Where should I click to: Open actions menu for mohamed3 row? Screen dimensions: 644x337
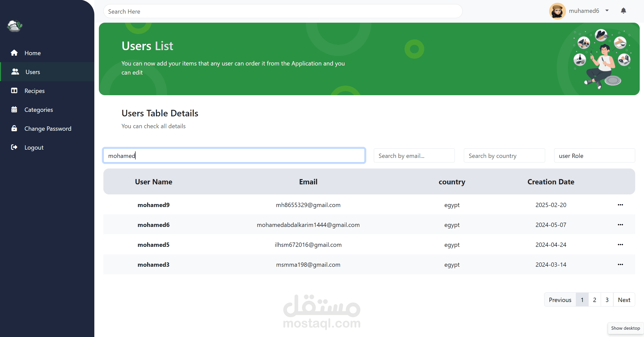click(620, 264)
